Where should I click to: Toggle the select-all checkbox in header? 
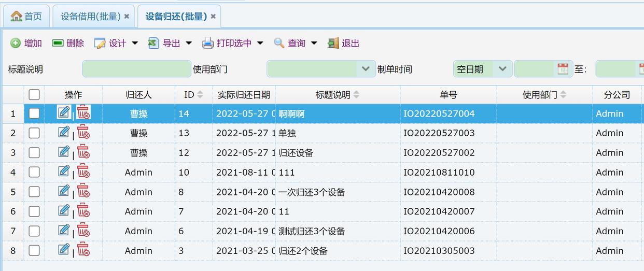pyautogui.click(x=34, y=94)
